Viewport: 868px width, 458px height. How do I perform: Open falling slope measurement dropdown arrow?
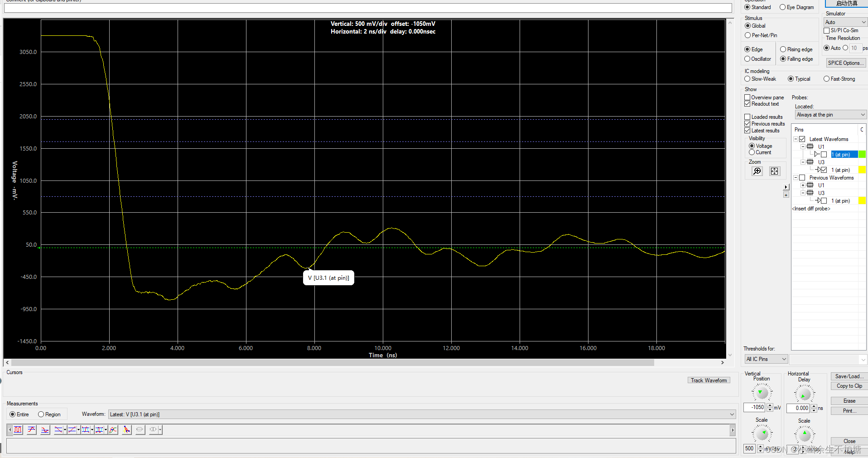tap(65, 429)
